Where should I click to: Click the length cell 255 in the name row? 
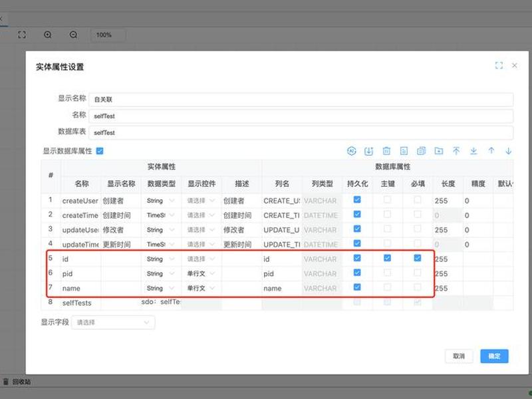click(448, 289)
